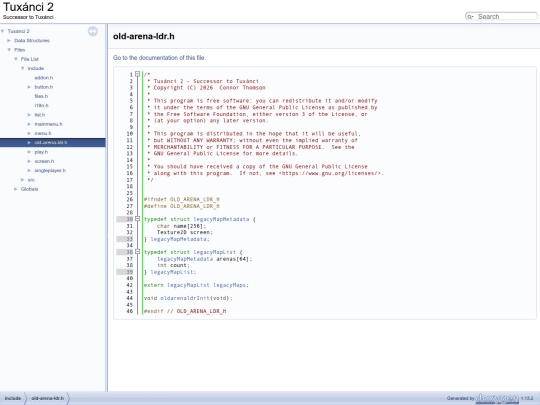Expand the menu.h node arrow

coord(29,133)
